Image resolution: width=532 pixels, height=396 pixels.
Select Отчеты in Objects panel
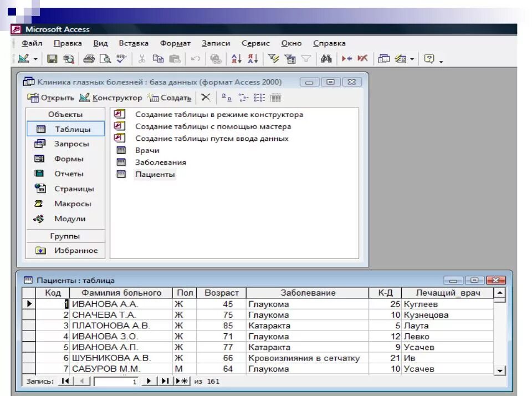pos(65,174)
